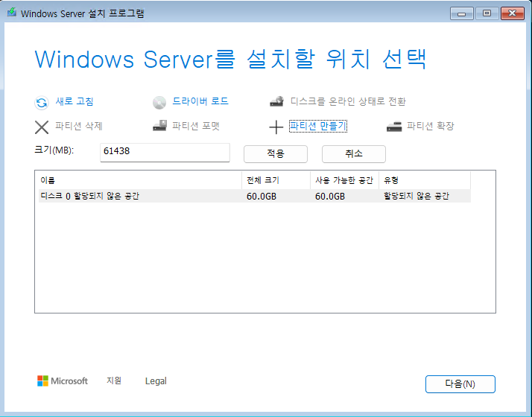
Task: Click the 이름 column header
Action: pos(140,180)
